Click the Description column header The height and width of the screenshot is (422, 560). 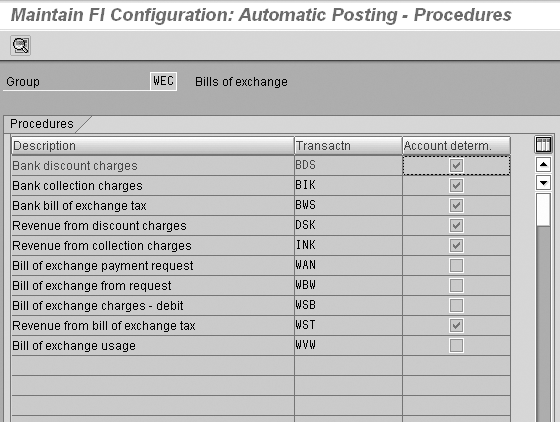(152, 146)
